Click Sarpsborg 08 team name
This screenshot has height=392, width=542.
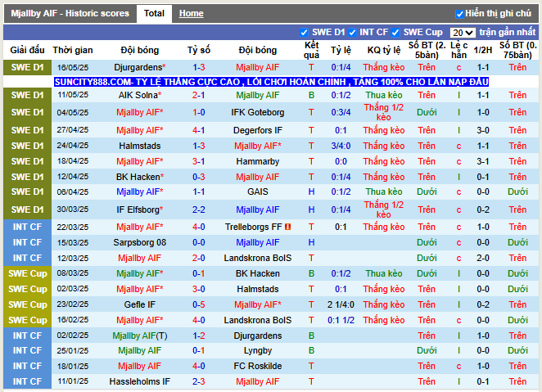click(140, 242)
